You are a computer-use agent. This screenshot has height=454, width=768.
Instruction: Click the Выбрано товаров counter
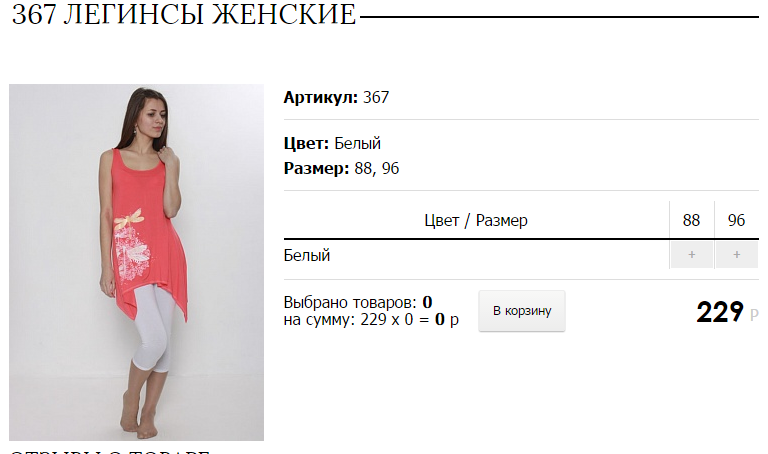[358, 302]
